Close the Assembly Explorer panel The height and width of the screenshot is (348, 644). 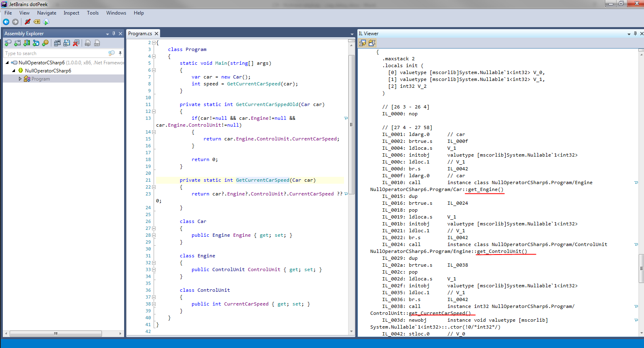tap(120, 34)
